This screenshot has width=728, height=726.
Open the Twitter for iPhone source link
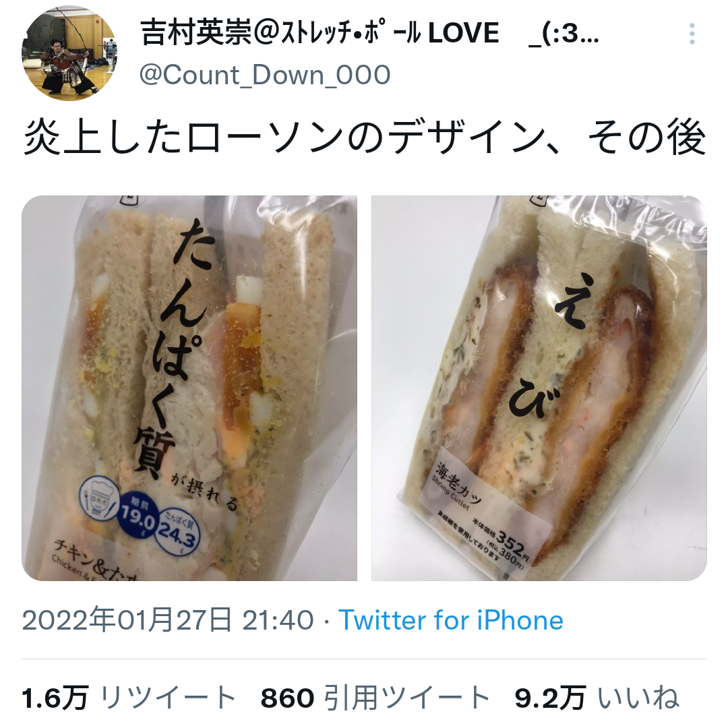[451, 620]
